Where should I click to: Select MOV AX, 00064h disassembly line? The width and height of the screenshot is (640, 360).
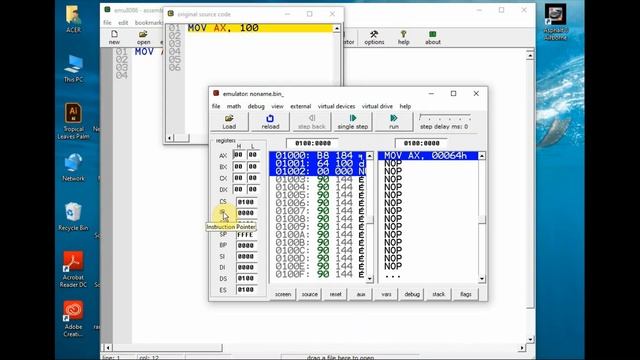428,156
